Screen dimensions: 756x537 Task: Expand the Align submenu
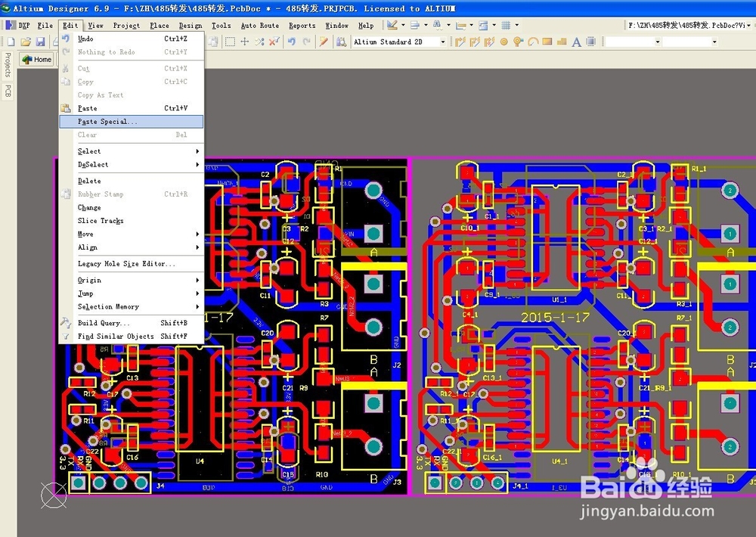pos(131,247)
